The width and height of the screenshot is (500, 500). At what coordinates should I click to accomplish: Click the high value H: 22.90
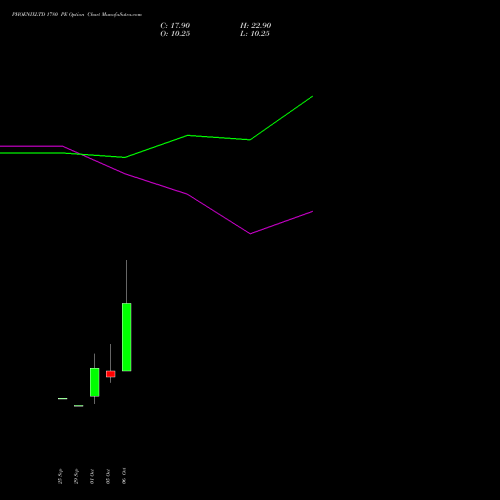pos(255,26)
